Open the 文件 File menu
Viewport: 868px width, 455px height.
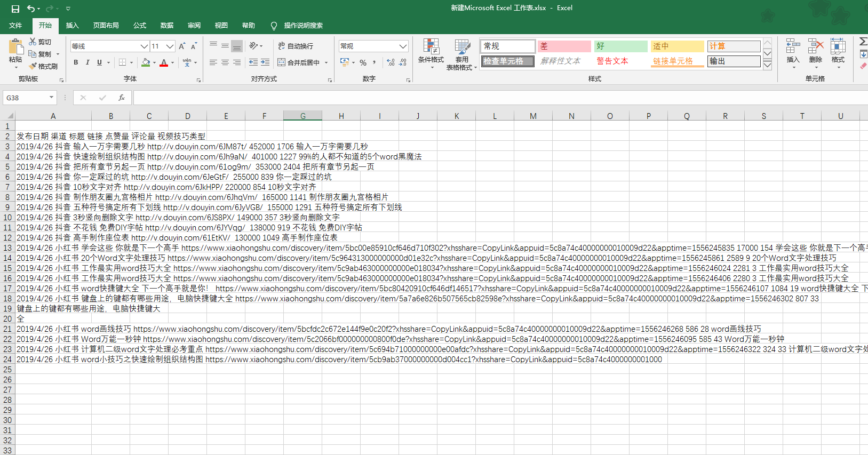click(15, 26)
